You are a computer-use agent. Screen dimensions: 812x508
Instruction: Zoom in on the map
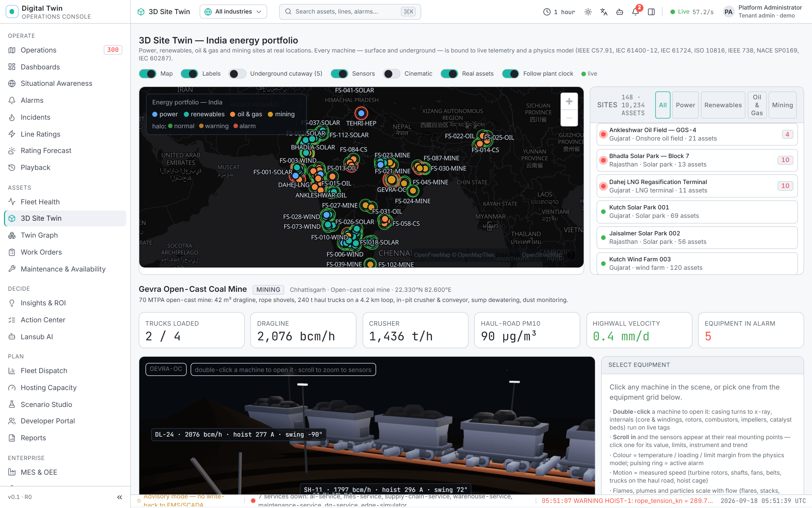[x=569, y=101]
